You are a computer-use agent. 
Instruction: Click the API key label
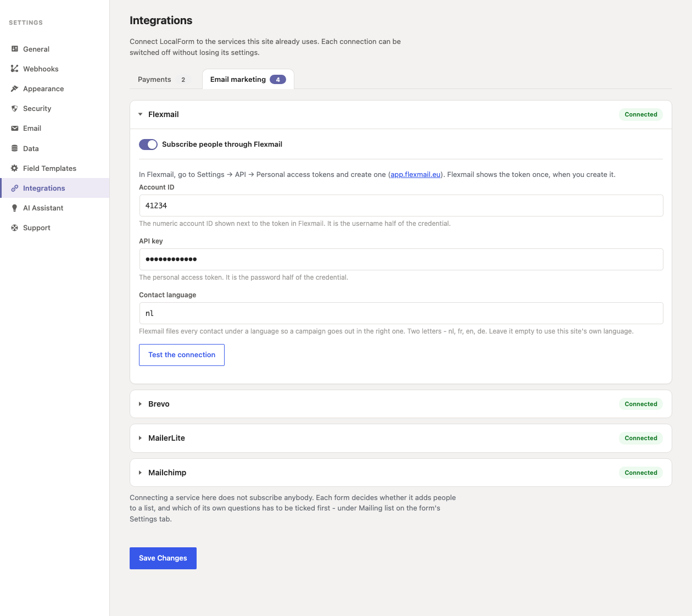coord(151,241)
